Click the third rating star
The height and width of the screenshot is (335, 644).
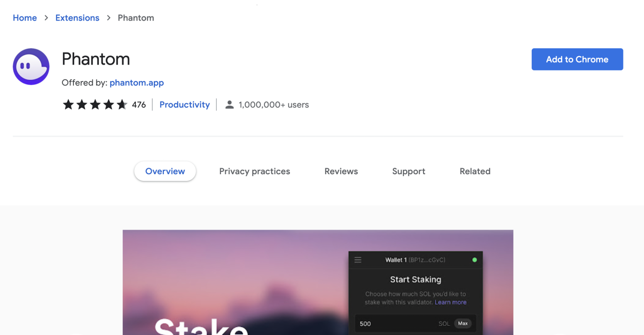click(95, 105)
